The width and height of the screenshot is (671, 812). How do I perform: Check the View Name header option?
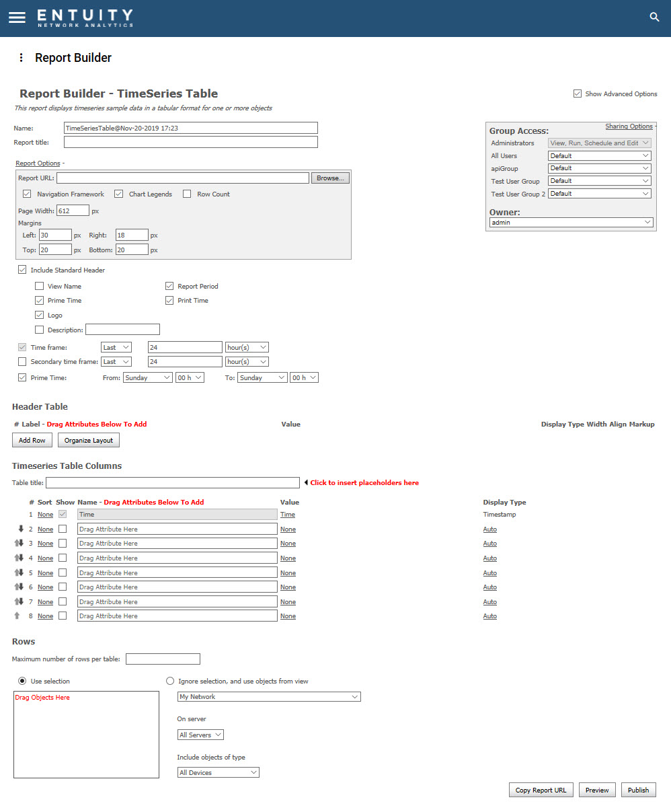click(x=39, y=286)
